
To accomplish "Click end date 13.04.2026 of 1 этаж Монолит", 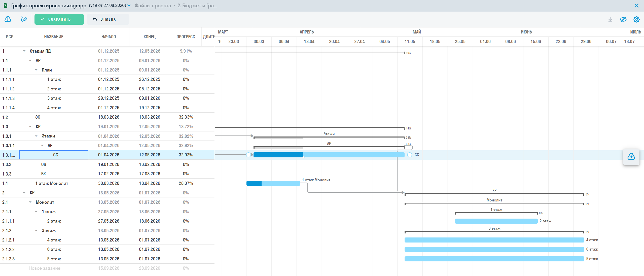I will coord(150,183).
